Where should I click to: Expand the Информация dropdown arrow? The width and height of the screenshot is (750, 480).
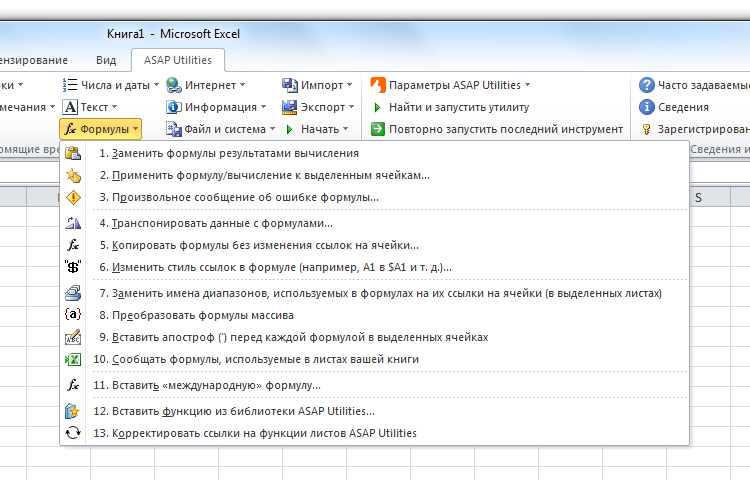[x=264, y=107]
